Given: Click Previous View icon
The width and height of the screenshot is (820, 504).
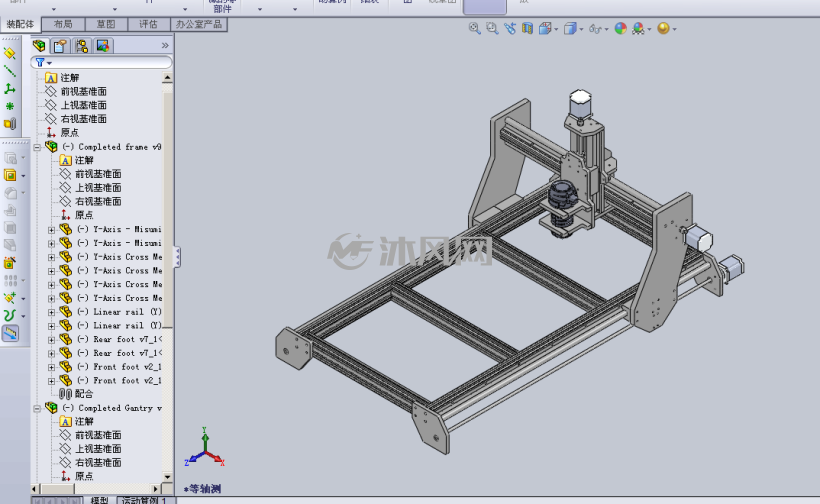Looking at the screenshot, I should 509,28.
